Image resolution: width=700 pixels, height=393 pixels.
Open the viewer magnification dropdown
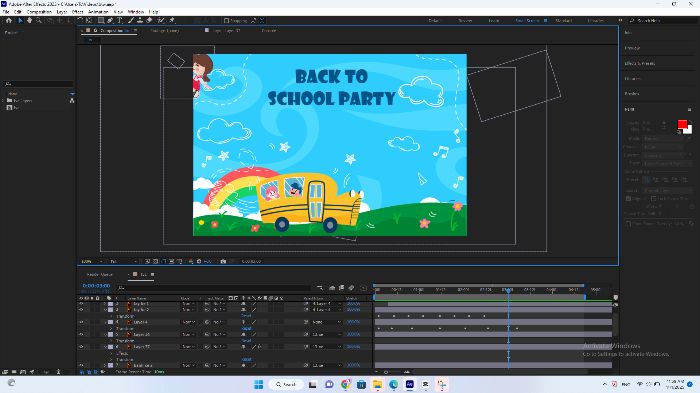(92, 261)
